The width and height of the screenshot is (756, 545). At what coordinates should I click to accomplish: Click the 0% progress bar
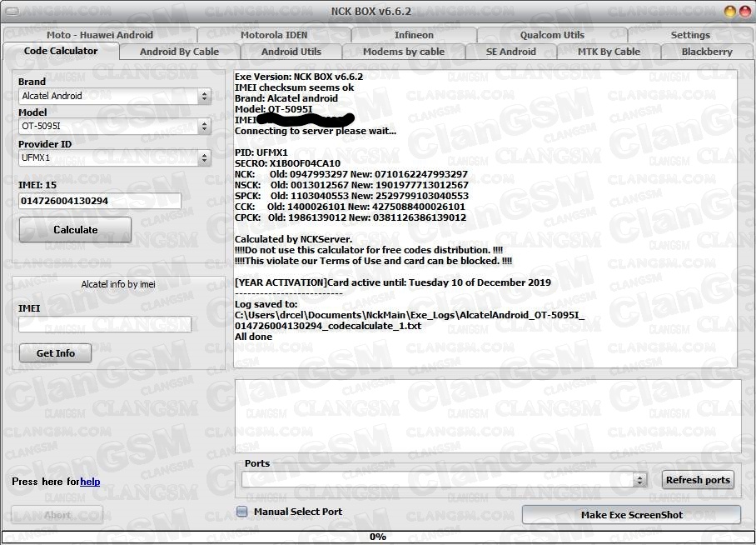pos(378,537)
